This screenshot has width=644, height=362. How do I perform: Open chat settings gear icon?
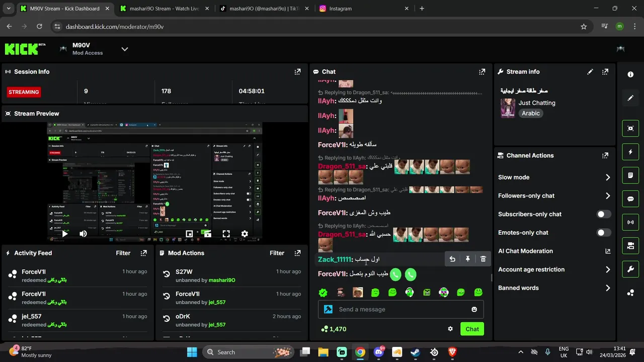(x=450, y=329)
